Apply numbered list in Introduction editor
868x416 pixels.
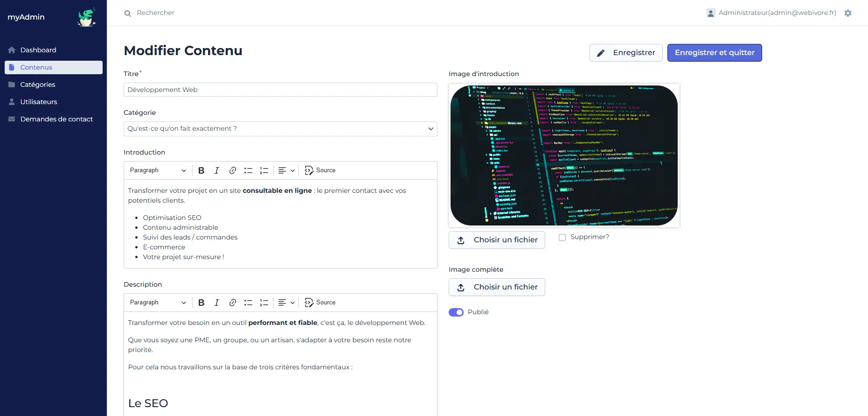coord(264,170)
